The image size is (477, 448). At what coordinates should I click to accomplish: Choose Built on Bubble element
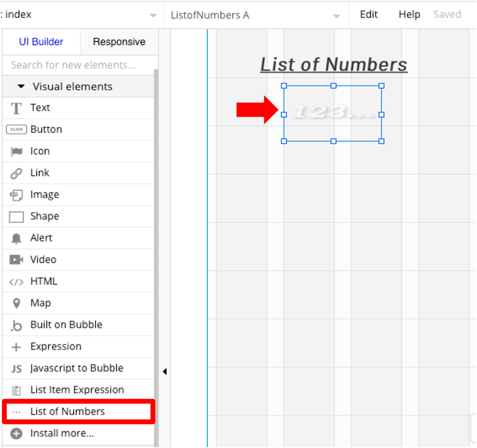tap(78, 325)
